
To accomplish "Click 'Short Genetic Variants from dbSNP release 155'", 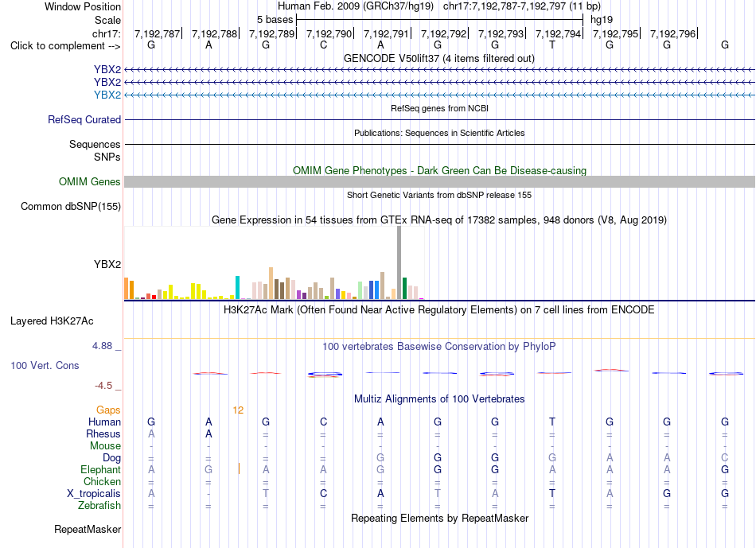I will pyautogui.click(x=439, y=195).
